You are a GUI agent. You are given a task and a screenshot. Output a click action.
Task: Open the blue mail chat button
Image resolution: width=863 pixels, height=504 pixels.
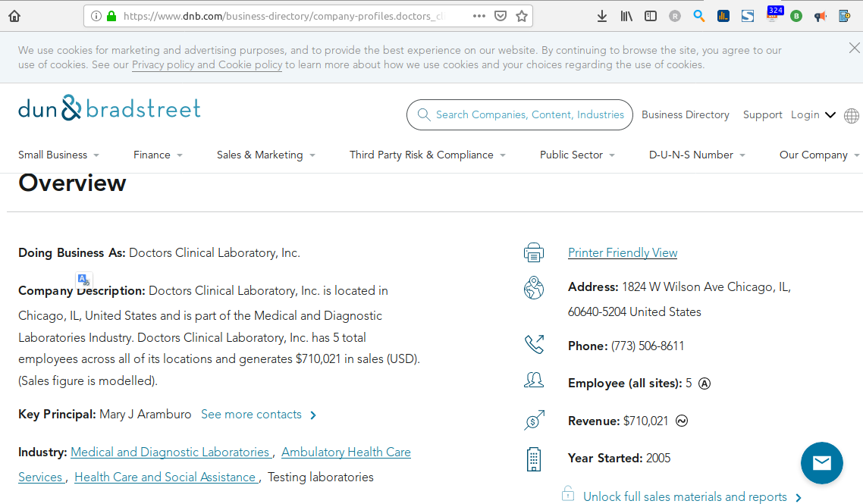821,463
